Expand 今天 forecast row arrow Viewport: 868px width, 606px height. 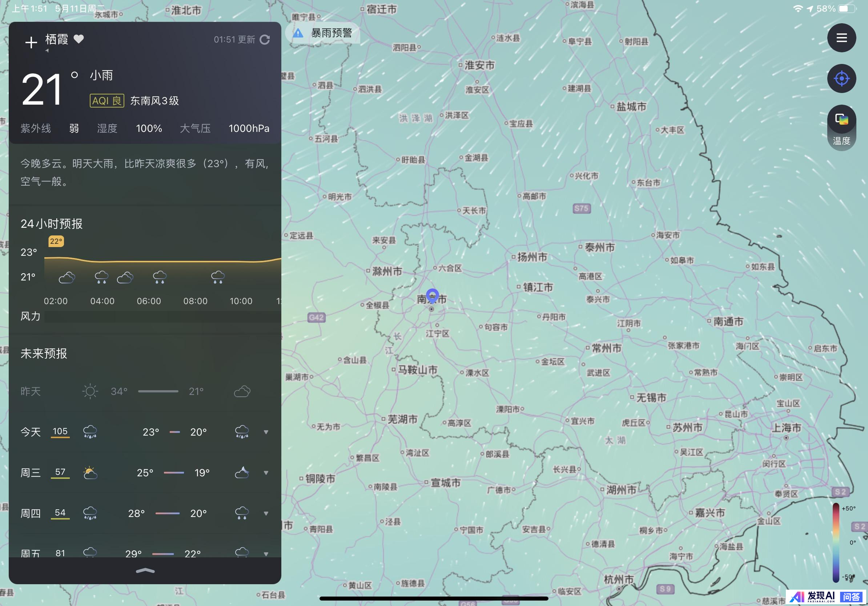[x=266, y=432]
